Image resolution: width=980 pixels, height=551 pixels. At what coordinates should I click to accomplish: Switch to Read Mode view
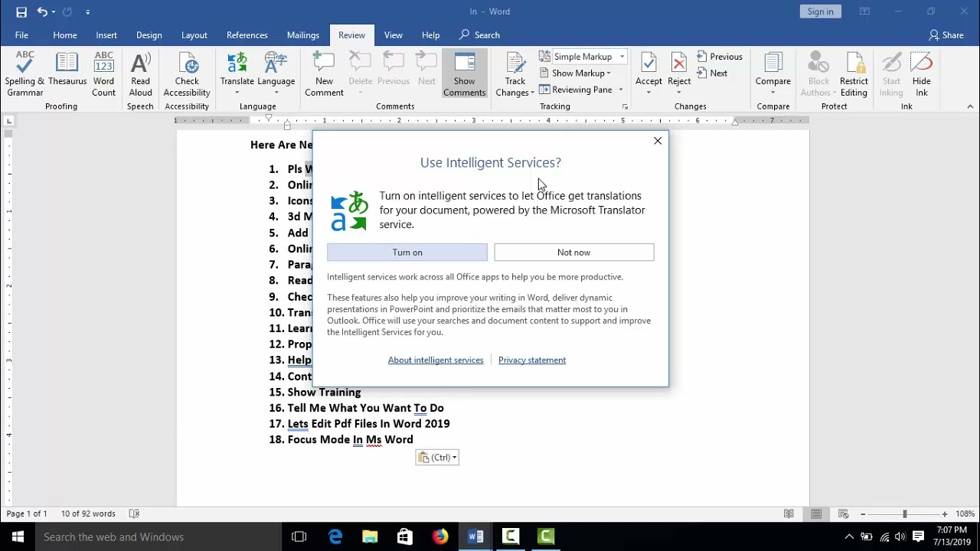789,514
